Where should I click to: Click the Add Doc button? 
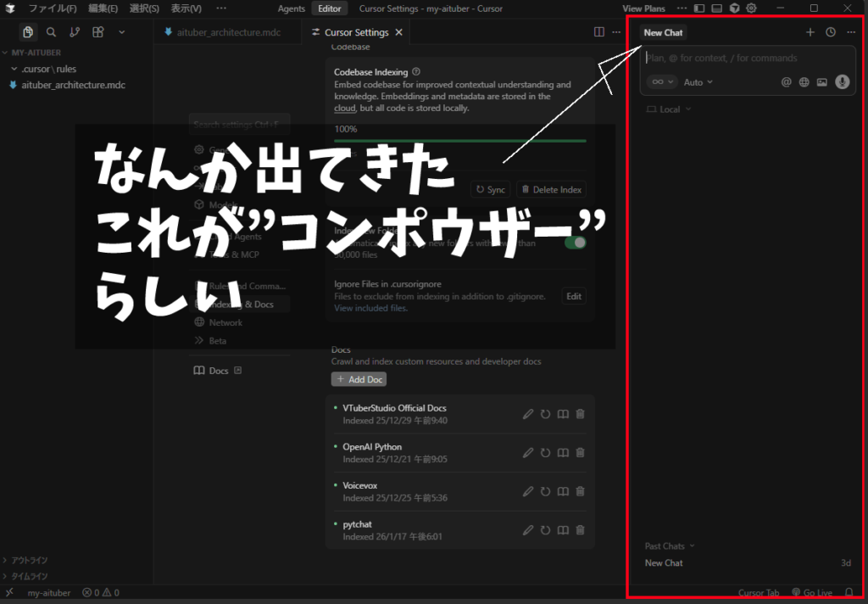[x=359, y=379]
